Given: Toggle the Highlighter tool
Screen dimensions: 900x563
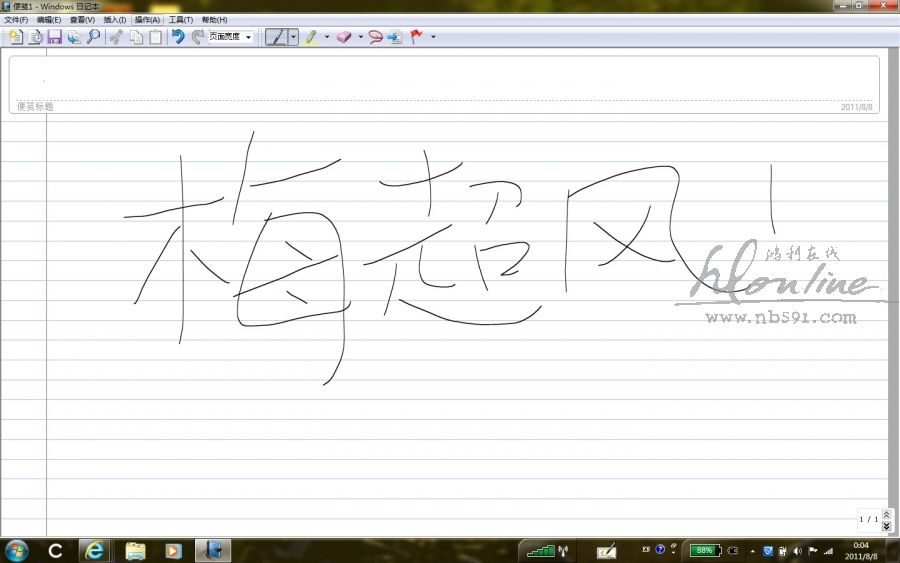Looking at the screenshot, I should [311, 37].
